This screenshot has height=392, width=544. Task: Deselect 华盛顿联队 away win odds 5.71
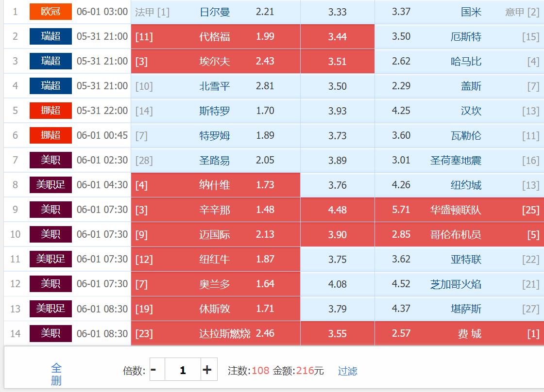[x=459, y=210]
